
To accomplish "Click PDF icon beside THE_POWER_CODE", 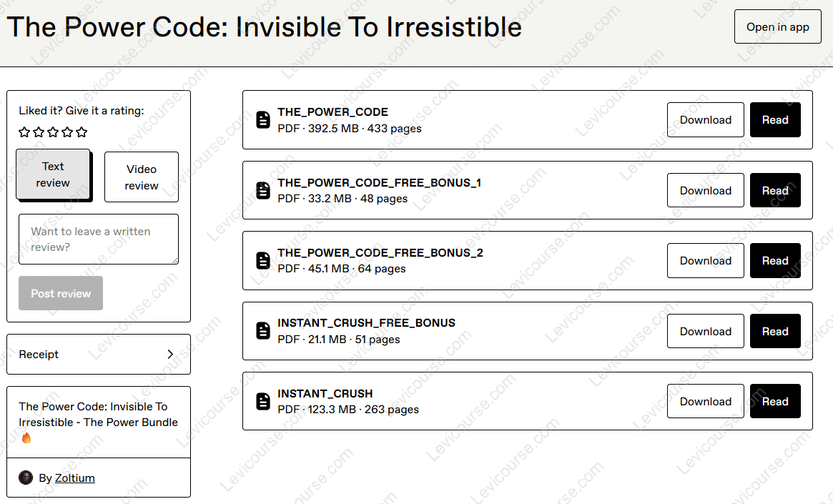I will [262, 119].
